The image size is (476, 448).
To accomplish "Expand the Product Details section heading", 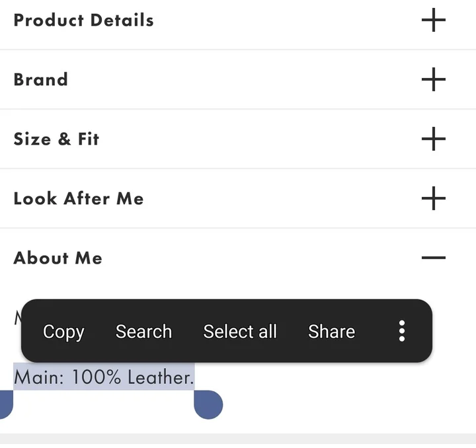I will pos(84,20).
